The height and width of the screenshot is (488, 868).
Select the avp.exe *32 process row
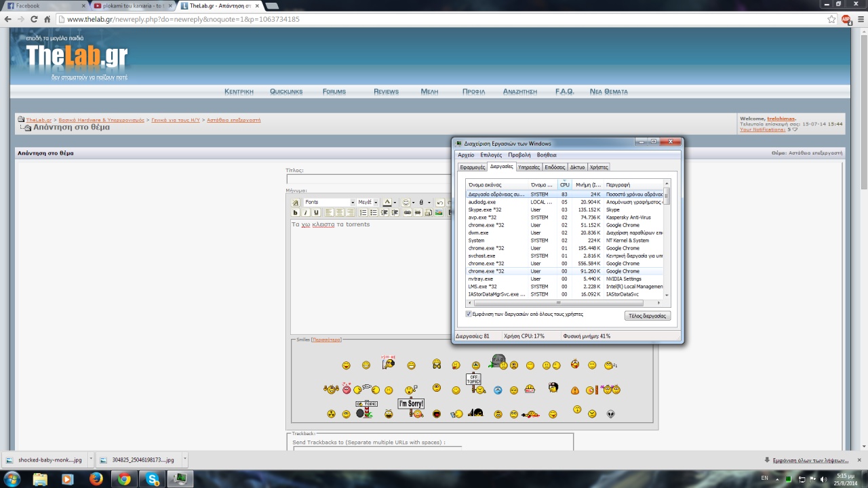pos(565,218)
